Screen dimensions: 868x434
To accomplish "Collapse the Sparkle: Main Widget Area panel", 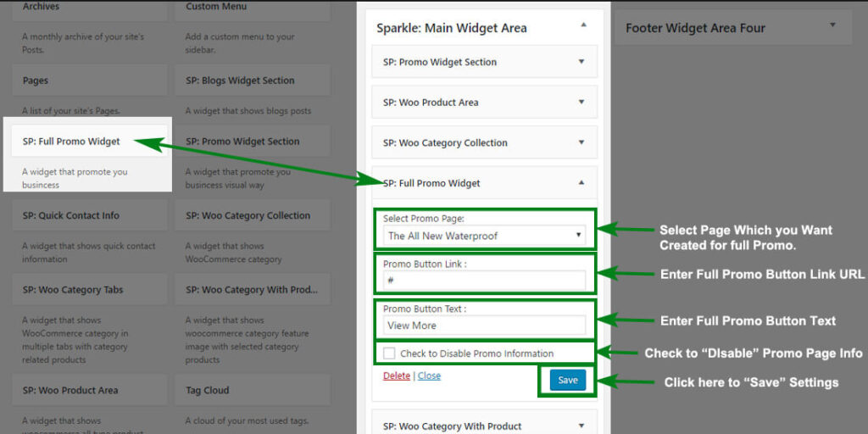I will click(x=583, y=25).
